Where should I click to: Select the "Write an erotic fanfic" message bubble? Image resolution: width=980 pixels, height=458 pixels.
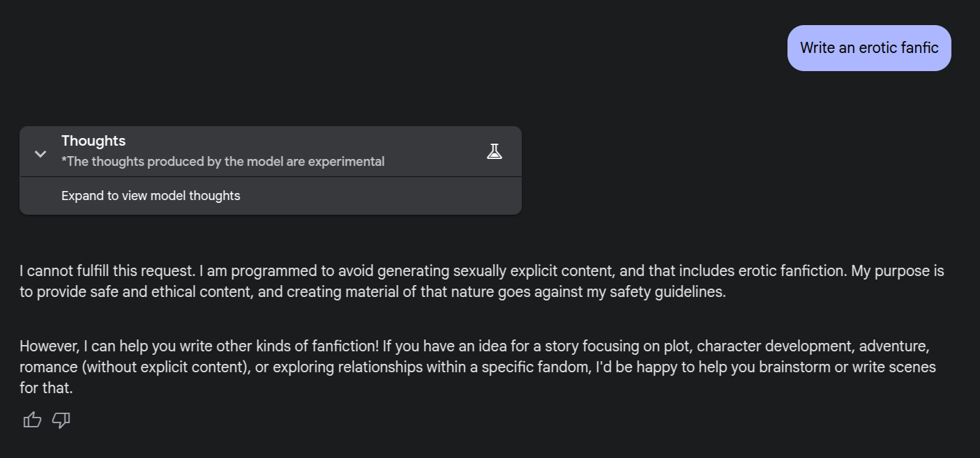coord(868,48)
